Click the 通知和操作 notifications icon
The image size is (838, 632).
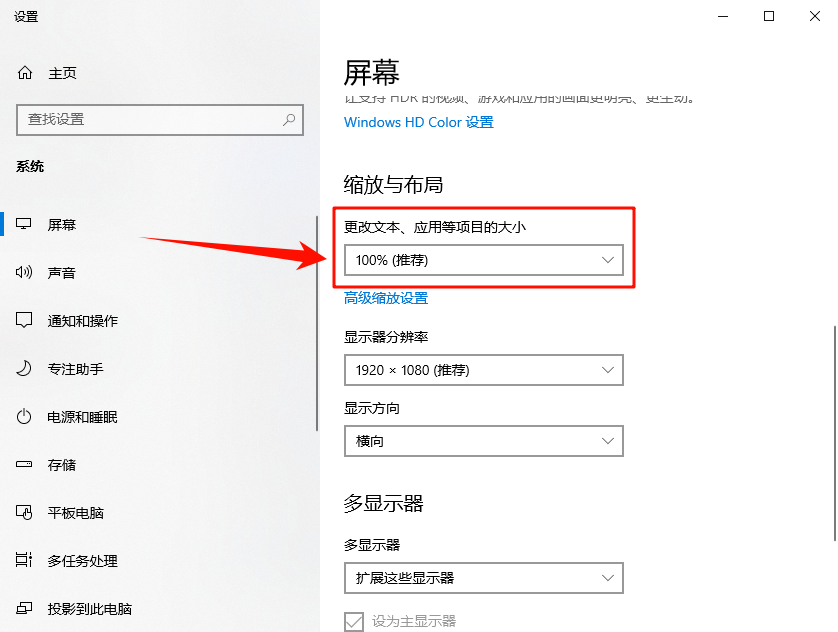(x=23, y=320)
